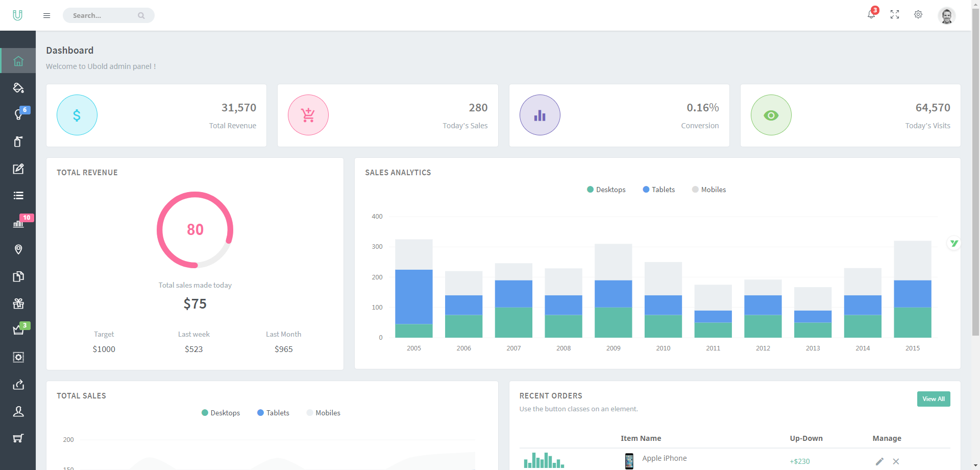Viewport: 980px width, 470px height.
Task: Open the crown sidebar icon with 3 badge
Action: 18,330
